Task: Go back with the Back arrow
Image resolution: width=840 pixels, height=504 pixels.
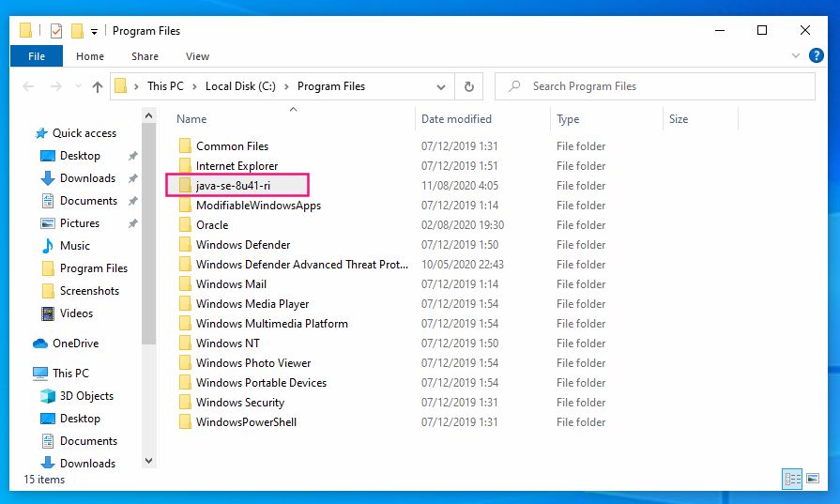Action: click(28, 86)
